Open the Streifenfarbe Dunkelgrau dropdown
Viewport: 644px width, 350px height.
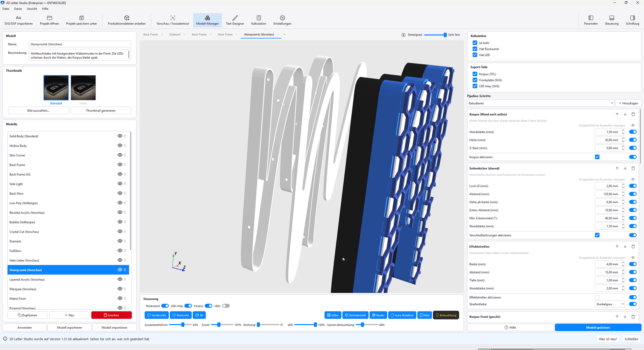pos(610,304)
